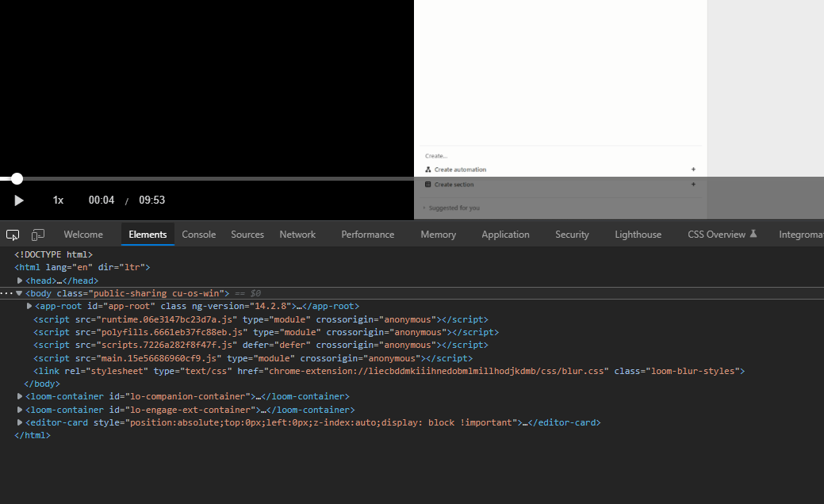The width and height of the screenshot is (824, 504).
Task: Switch to the Console tab
Action: tap(198, 235)
